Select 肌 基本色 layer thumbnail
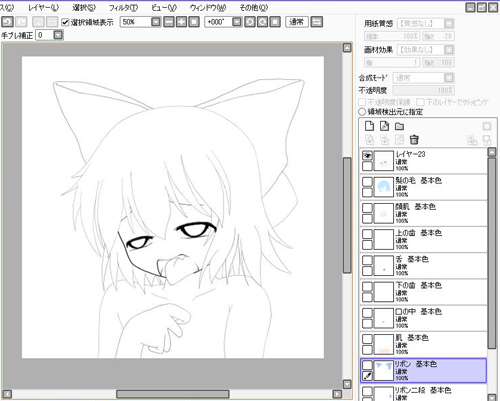 [384, 344]
